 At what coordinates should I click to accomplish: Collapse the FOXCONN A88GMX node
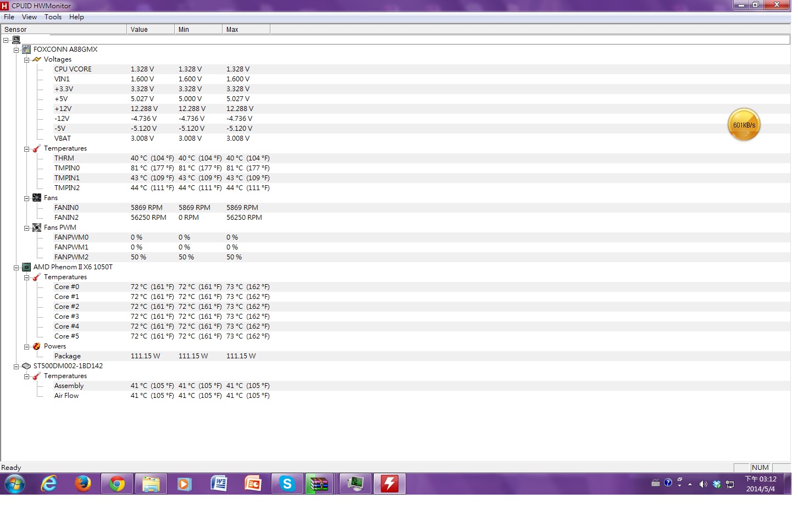pos(16,50)
